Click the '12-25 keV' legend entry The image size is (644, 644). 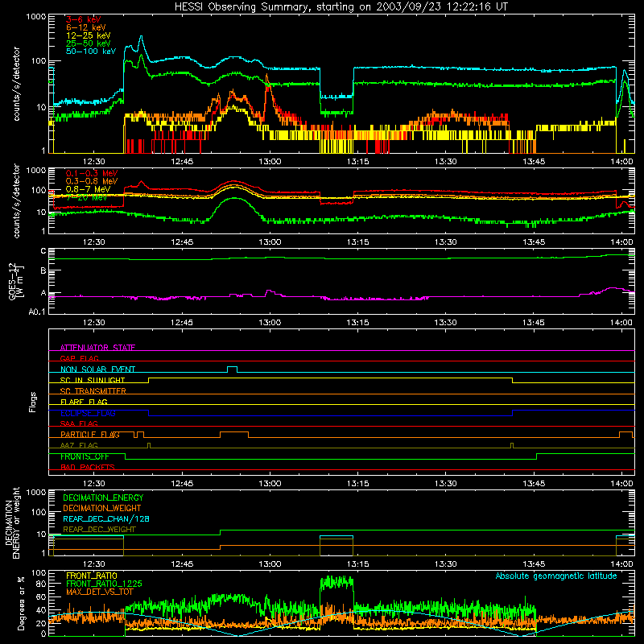(x=89, y=35)
